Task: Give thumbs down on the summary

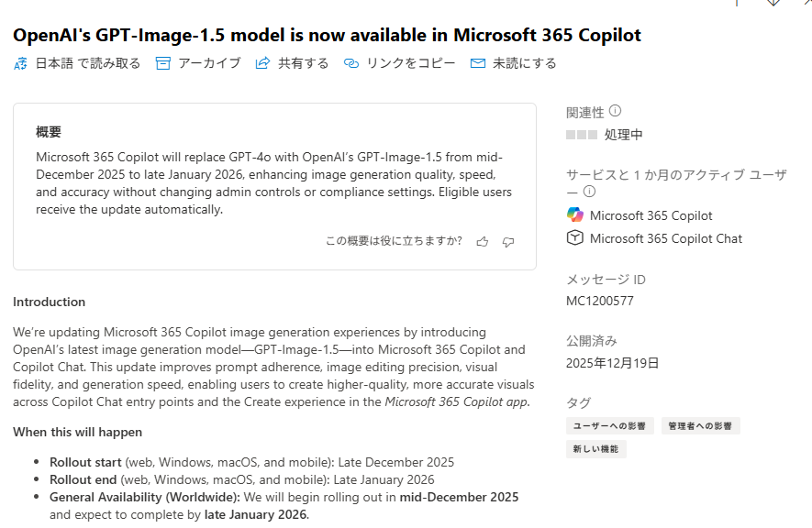Action: (x=508, y=241)
